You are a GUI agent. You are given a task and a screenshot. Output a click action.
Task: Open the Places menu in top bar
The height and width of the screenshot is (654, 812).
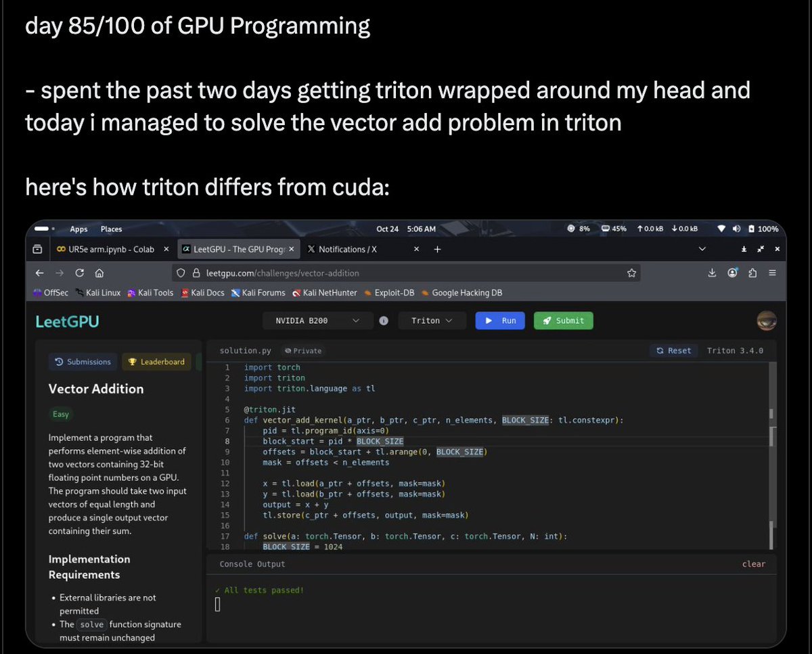coord(111,229)
